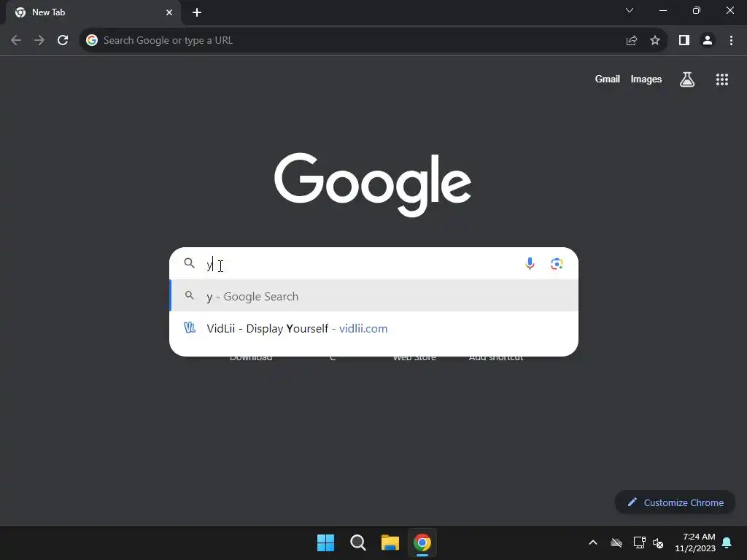The image size is (747, 560).
Task: Go forward with the forward arrow
Action: click(x=39, y=41)
